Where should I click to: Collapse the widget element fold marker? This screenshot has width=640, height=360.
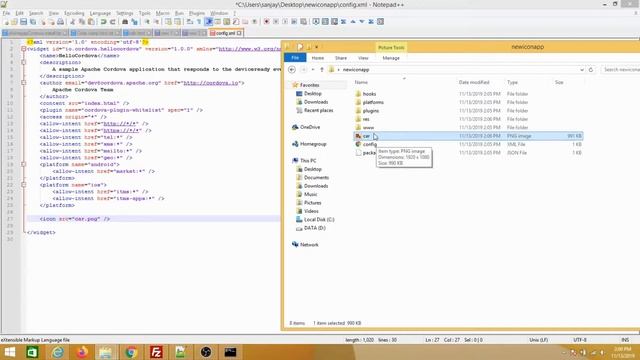(24, 49)
